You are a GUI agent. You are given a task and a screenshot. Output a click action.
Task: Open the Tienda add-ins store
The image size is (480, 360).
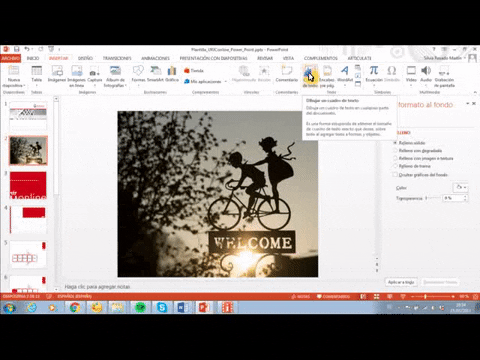[194, 71]
